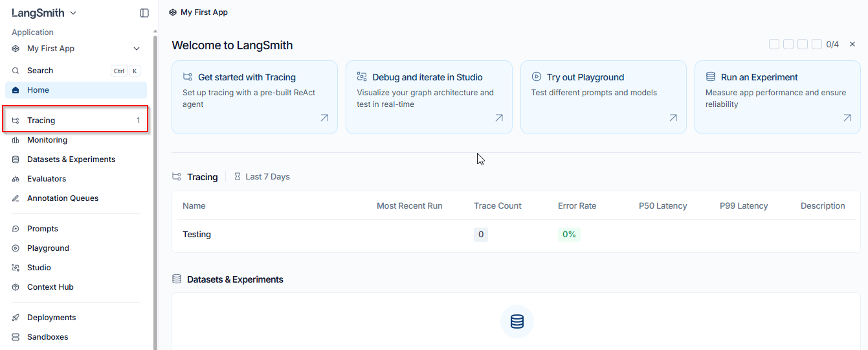Click the Error Rate column header
This screenshot has width=868, height=350.
click(577, 206)
